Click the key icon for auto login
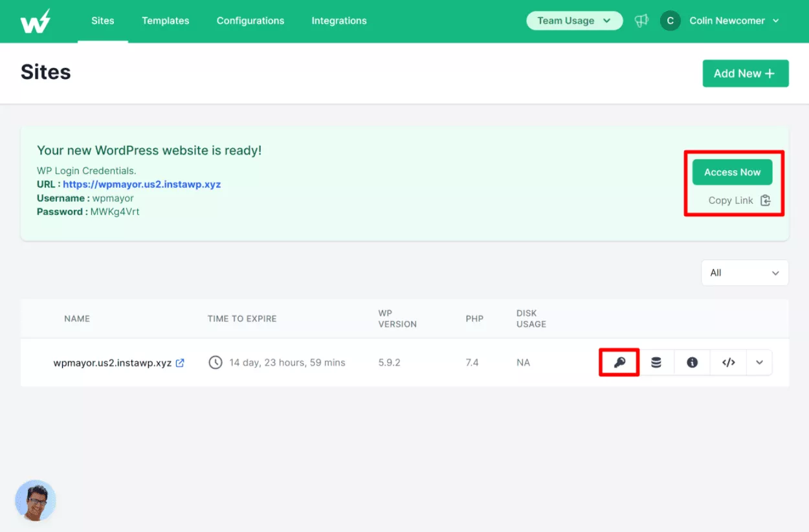This screenshot has width=809, height=532. coord(619,362)
